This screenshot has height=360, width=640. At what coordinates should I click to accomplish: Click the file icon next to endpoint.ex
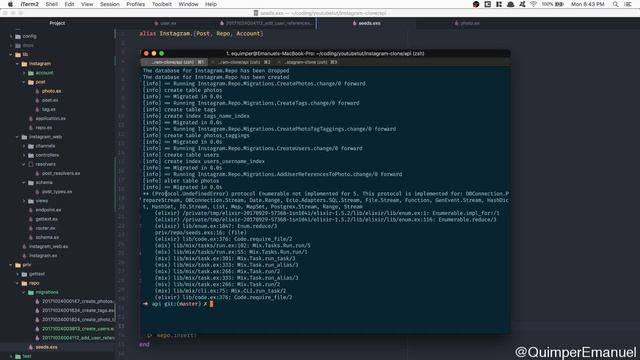point(31,210)
